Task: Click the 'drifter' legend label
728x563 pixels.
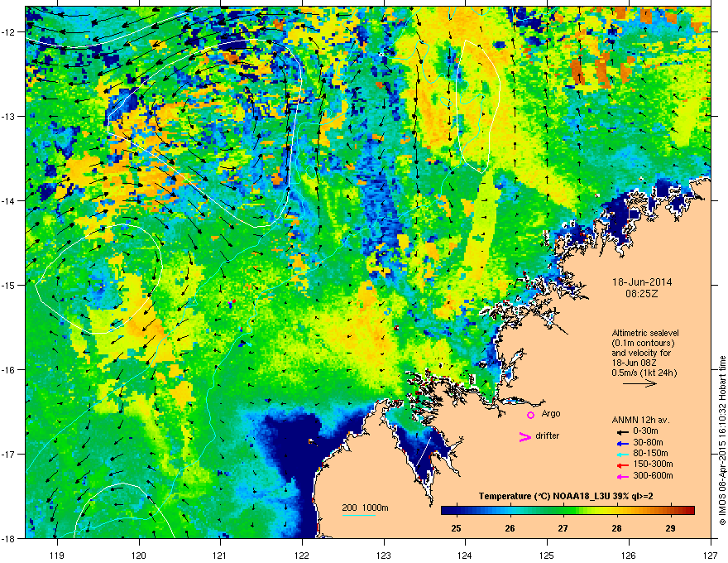Action: pos(548,435)
